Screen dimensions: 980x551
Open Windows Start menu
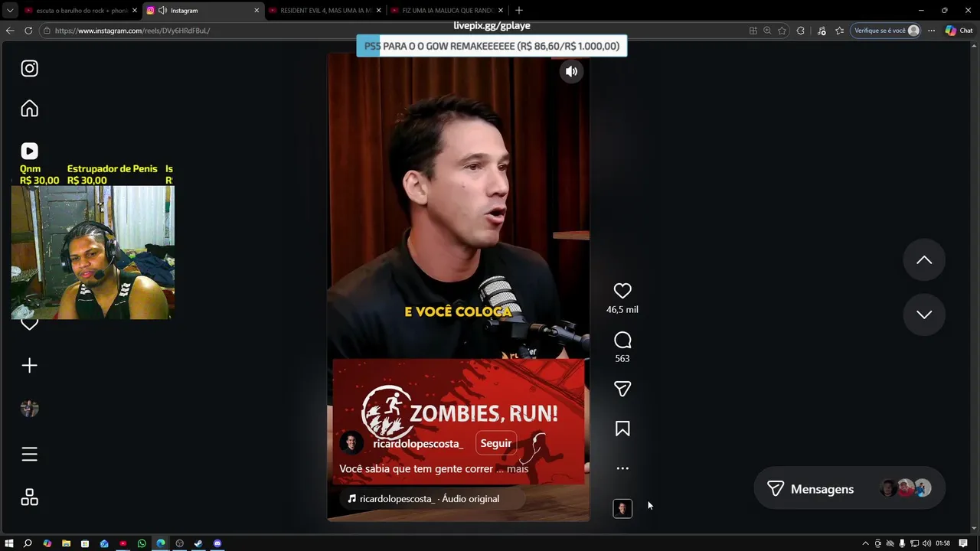click(9, 543)
